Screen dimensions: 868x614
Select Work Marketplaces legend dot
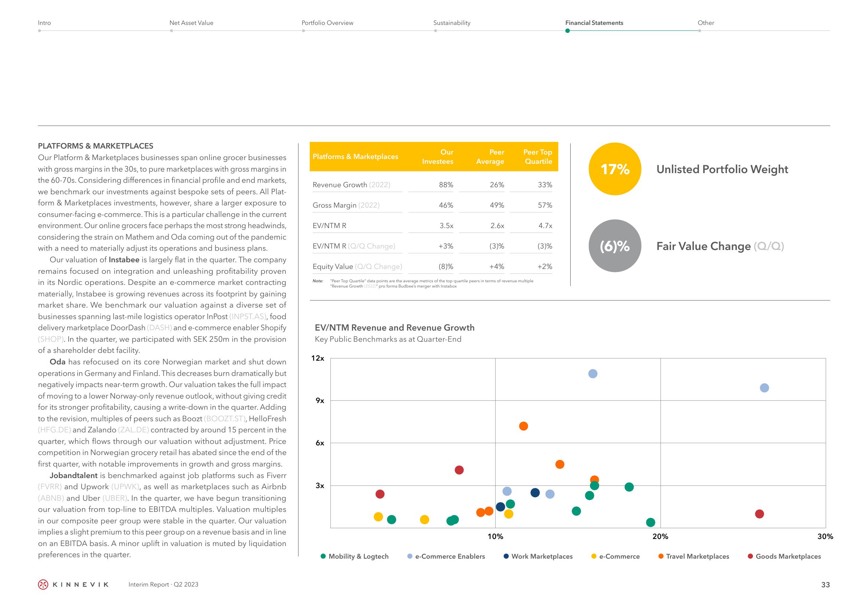pyautogui.click(x=506, y=556)
